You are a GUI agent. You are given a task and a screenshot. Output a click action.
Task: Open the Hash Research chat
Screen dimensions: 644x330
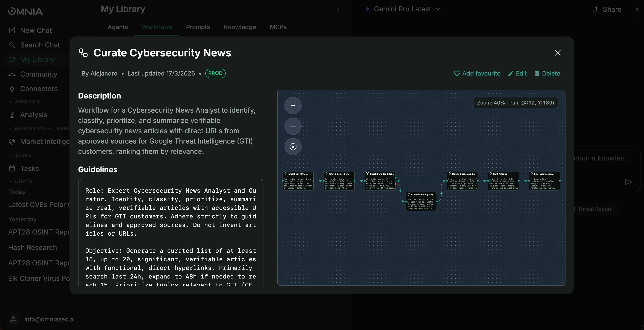pos(32,248)
